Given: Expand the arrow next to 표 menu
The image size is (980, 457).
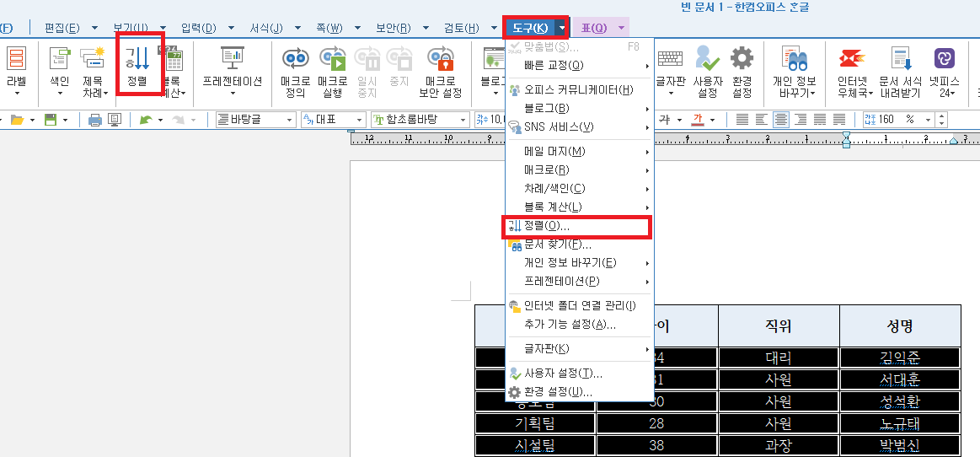Looking at the screenshot, I should (621, 28).
